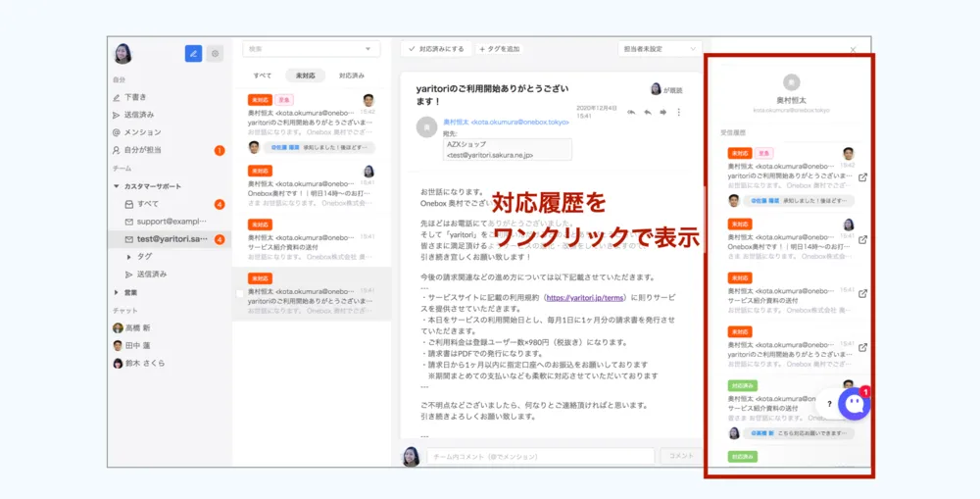Screen dimensions: 980x499
Task: Click + タグを追加 button
Action: (500, 49)
